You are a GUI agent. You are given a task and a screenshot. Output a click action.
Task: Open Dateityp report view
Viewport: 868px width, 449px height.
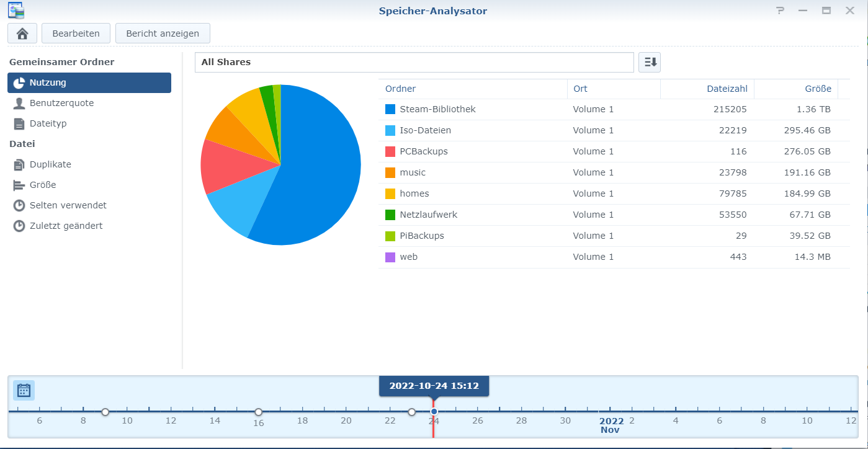[48, 123]
